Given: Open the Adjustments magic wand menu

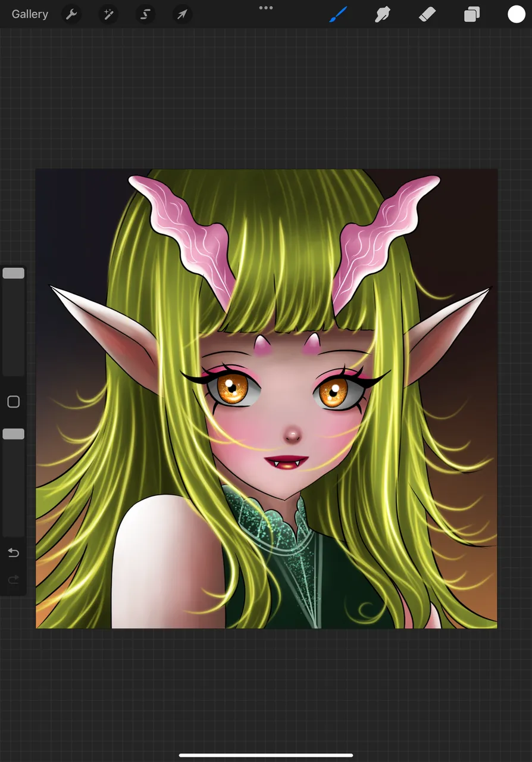Looking at the screenshot, I should (108, 14).
